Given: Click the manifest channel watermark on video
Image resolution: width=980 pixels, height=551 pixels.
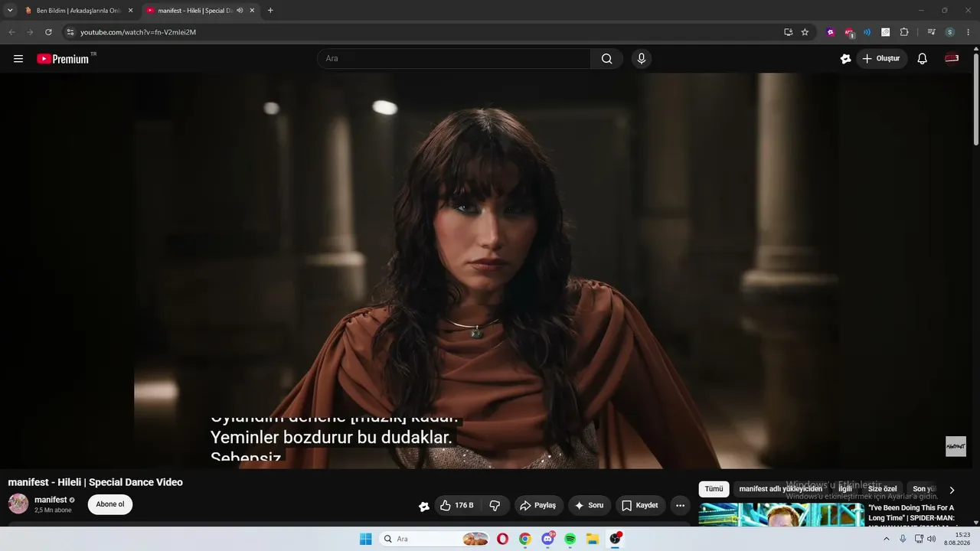Looking at the screenshot, I should (x=955, y=446).
